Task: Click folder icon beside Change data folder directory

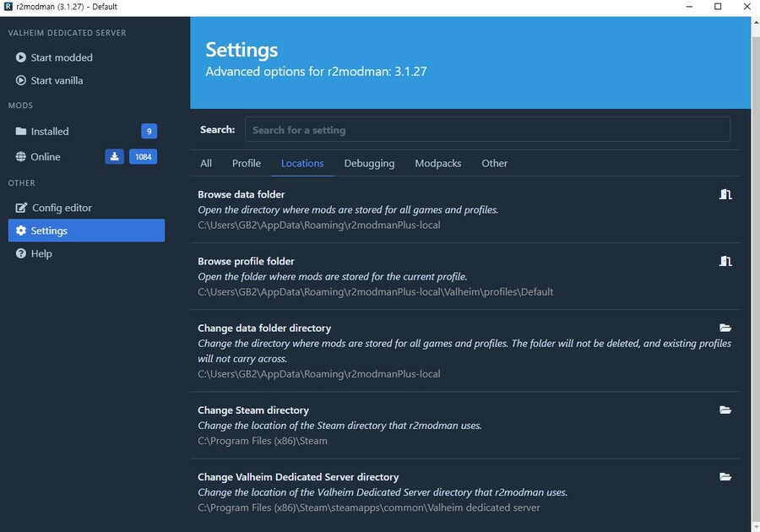Action: pos(725,328)
